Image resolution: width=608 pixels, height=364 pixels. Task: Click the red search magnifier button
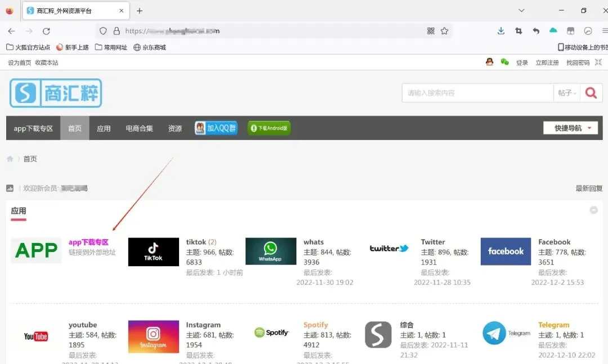click(591, 93)
